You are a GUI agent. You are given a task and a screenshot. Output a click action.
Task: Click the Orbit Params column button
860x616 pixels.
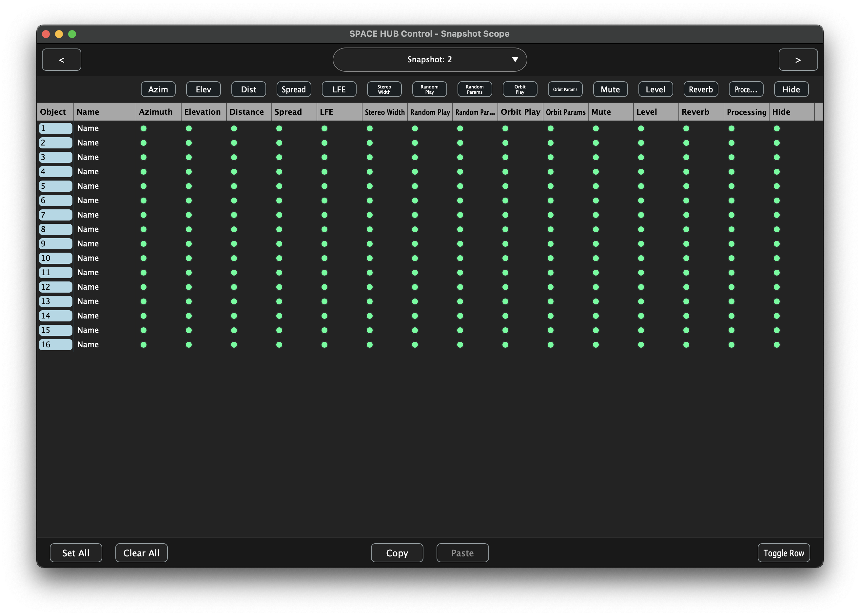coord(565,89)
